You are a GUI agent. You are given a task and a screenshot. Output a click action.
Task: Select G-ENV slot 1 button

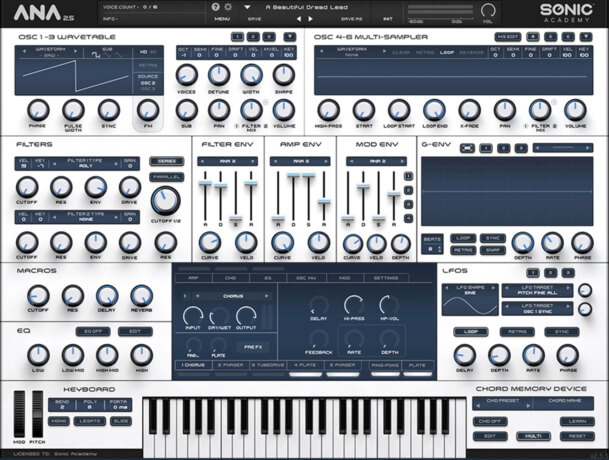485,148
